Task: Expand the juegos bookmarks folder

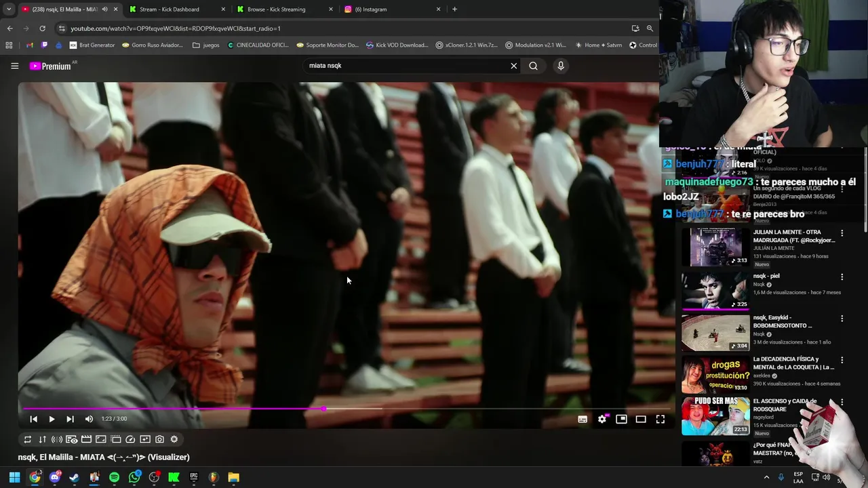Action: [205, 45]
